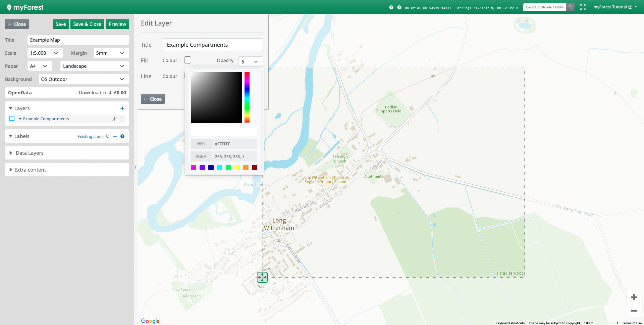
Task: Expand the Data Layers section
Action: click(x=30, y=153)
